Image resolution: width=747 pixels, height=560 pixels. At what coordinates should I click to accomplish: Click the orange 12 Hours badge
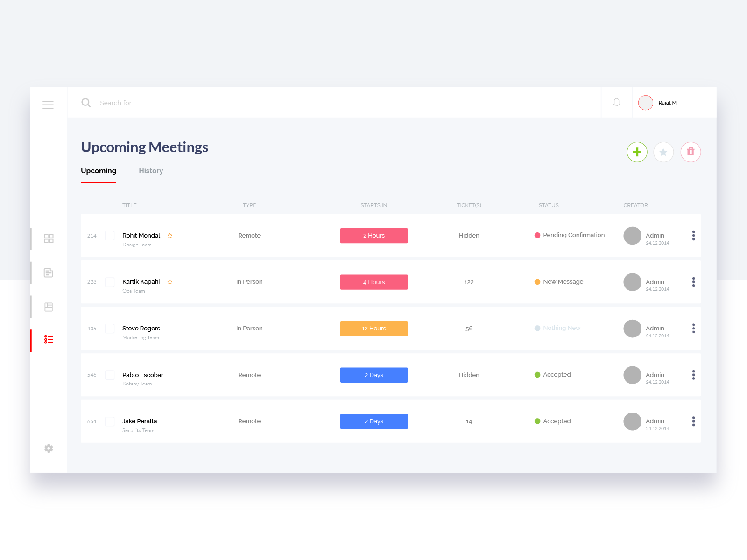tap(373, 329)
